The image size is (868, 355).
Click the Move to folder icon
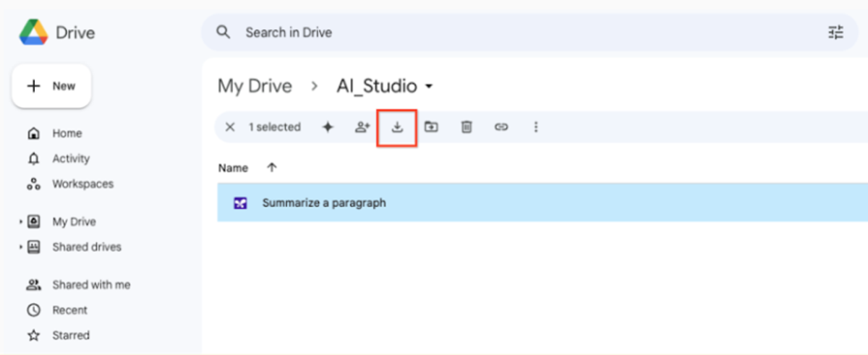[x=432, y=127]
